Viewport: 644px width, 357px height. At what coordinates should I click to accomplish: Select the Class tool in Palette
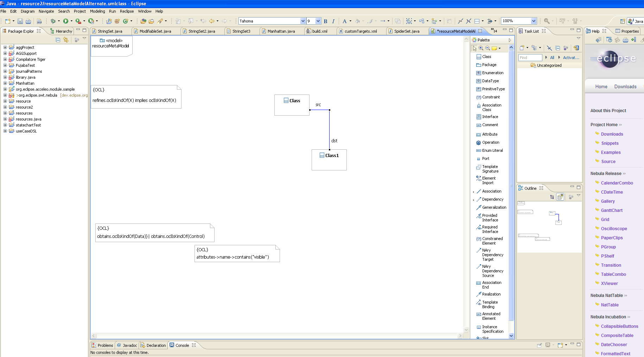coord(484,57)
